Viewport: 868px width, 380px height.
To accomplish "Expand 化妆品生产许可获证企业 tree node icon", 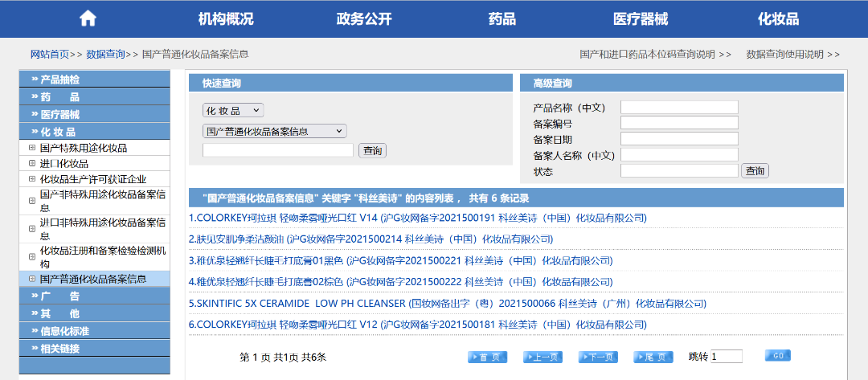I will tap(32, 178).
